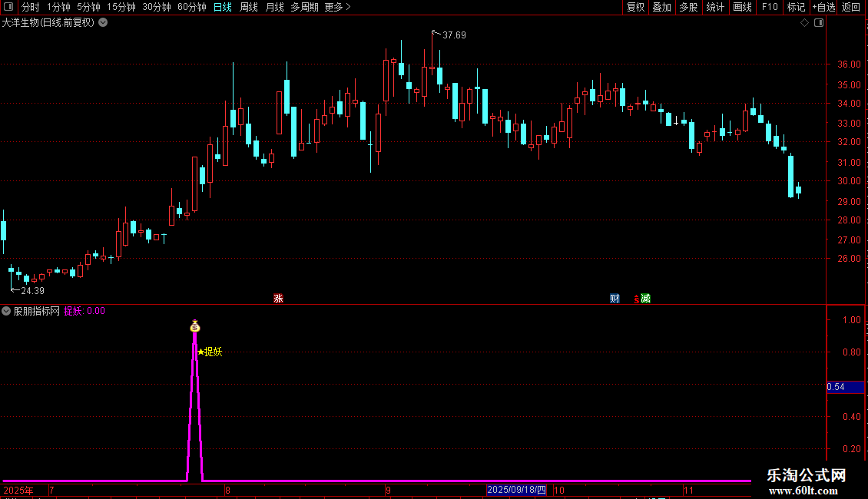
Task: Open the 多股 multi-stock view
Action: (x=688, y=7)
